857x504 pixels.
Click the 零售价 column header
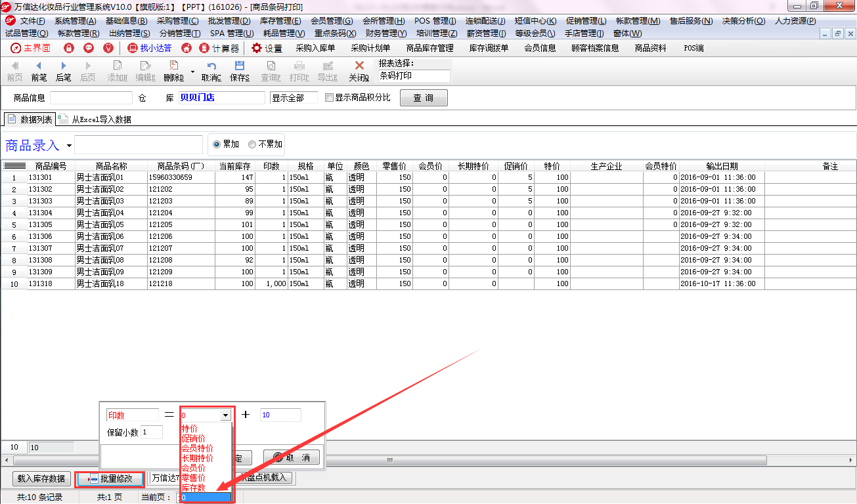(x=396, y=166)
